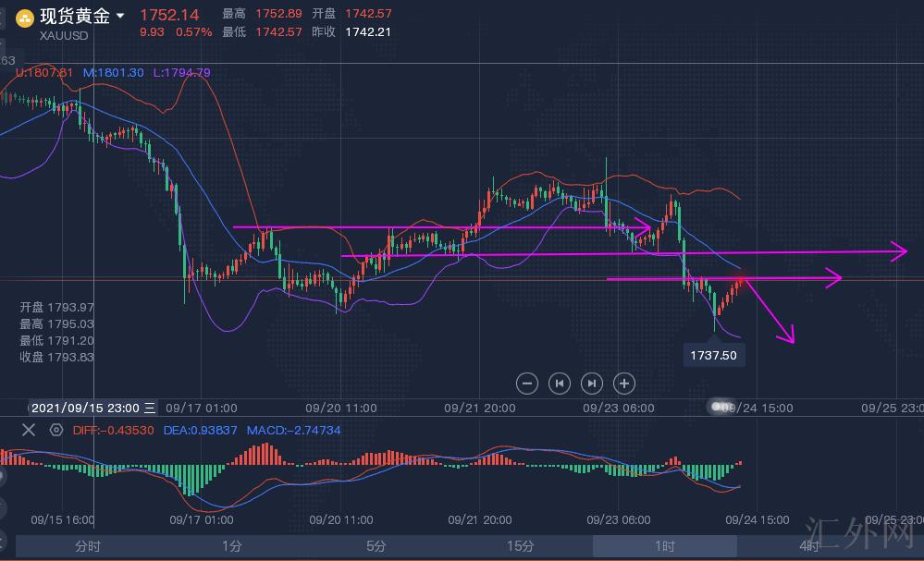Click the Bollinger upper band U:1807.81 label
This screenshot has height=561, width=924.
[x=44, y=72]
